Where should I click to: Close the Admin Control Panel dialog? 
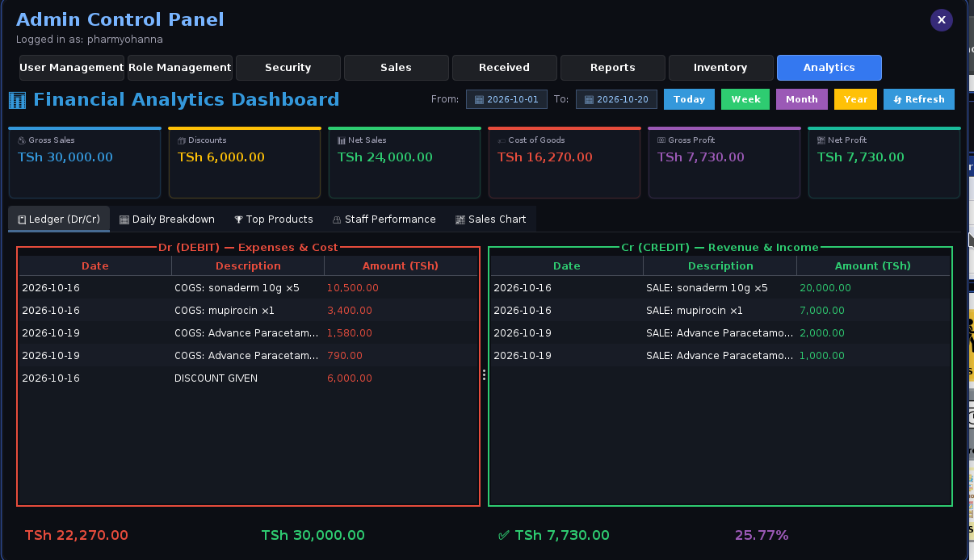point(941,20)
